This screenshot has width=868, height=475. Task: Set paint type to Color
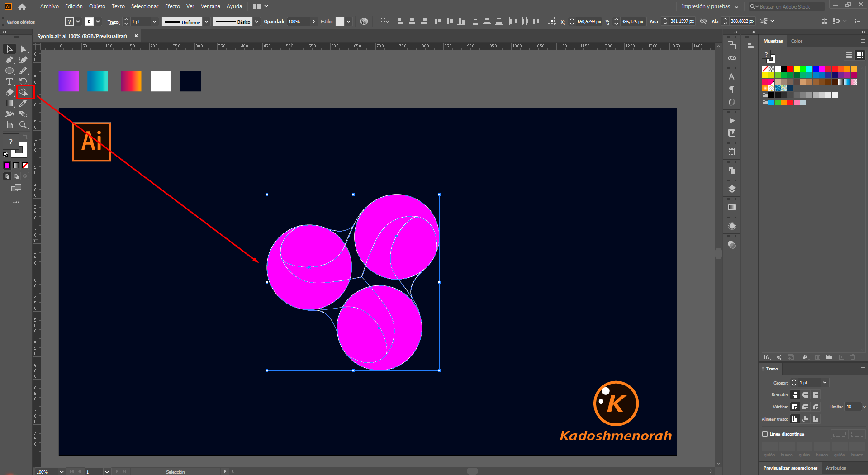(7, 166)
